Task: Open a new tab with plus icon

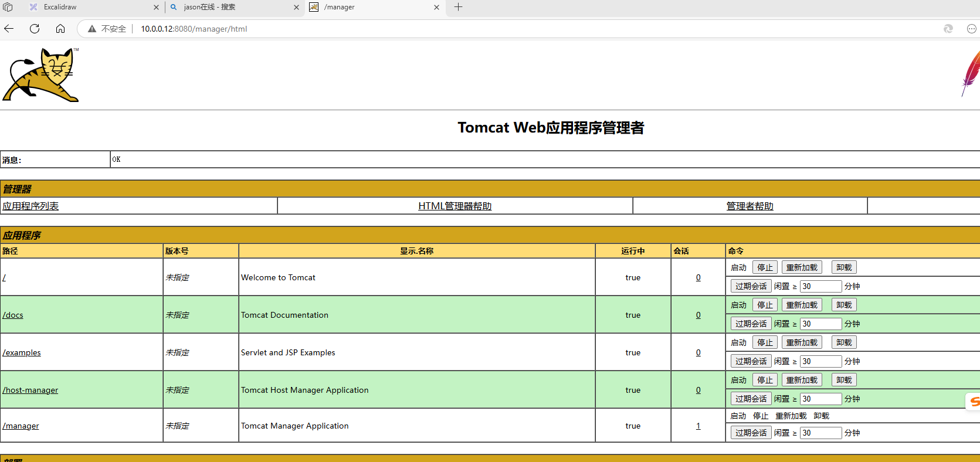Action: [x=459, y=7]
